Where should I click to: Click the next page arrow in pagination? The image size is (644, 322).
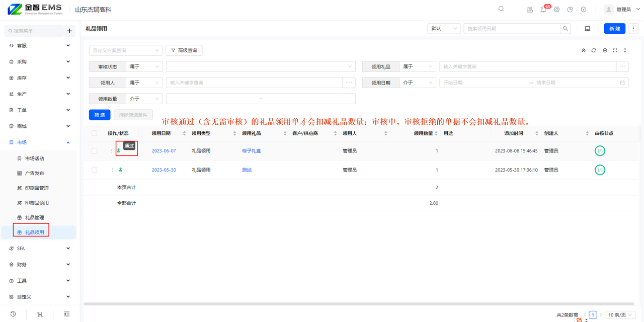pos(601,315)
